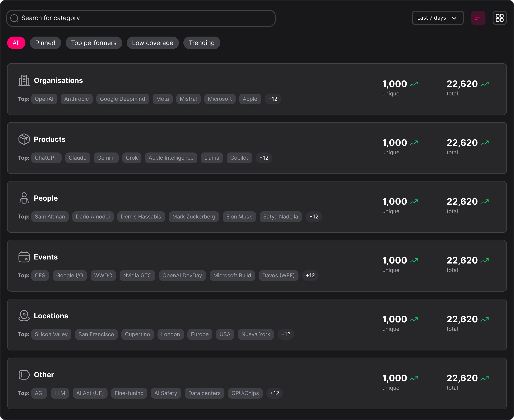This screenshot has width=514, height=420.
Task: Click Locations unique trend arrow
Action: click(x=414, y=319)
